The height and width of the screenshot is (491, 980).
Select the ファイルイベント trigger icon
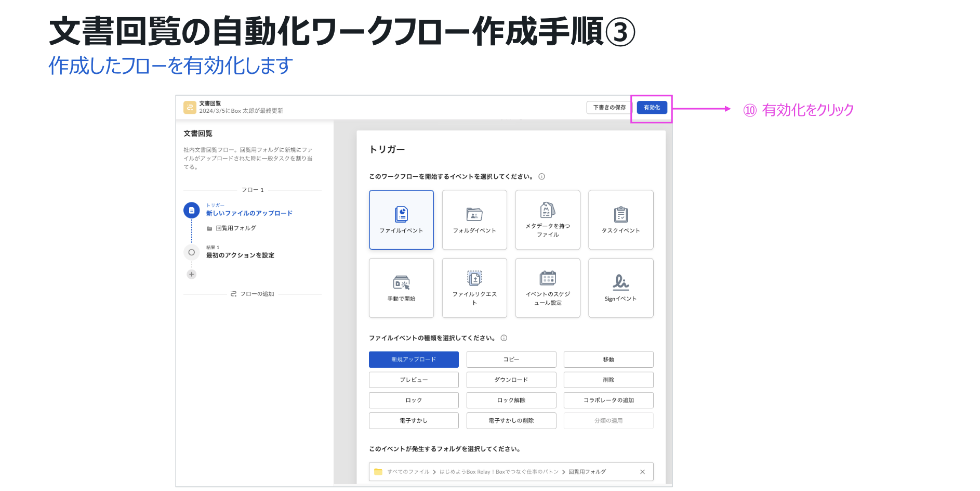coord(401,214)
